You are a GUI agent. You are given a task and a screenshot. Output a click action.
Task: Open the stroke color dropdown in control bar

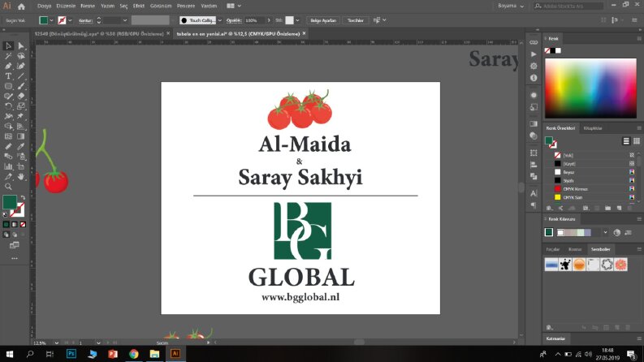pyautogui.click(x=70, y=20)
